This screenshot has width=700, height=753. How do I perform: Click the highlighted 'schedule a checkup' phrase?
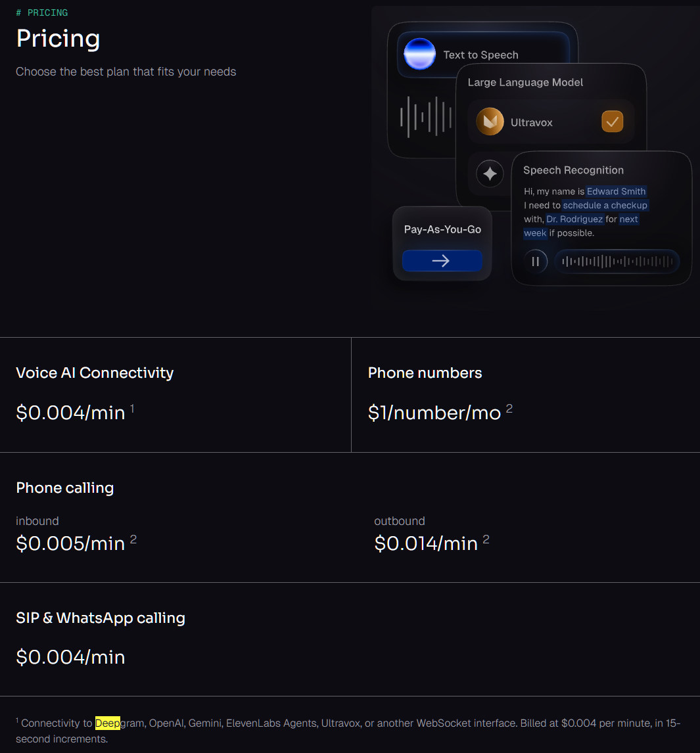[605, 205]
